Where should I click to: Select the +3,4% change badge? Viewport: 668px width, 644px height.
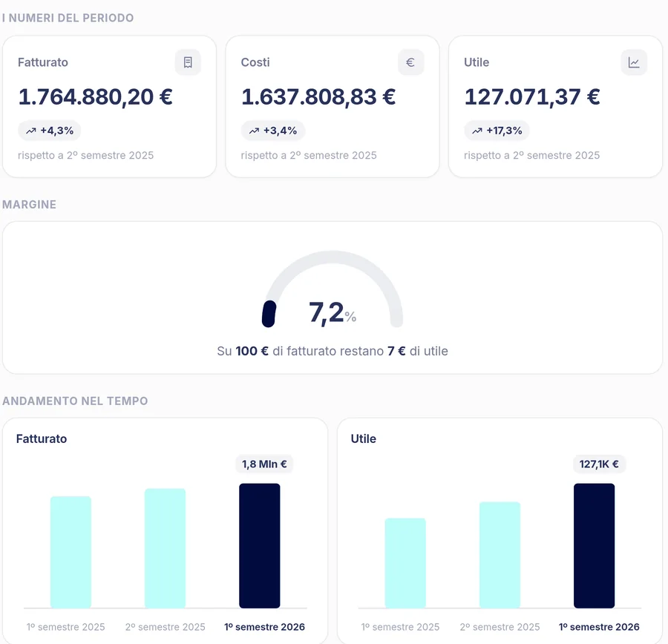pos(272,131)
